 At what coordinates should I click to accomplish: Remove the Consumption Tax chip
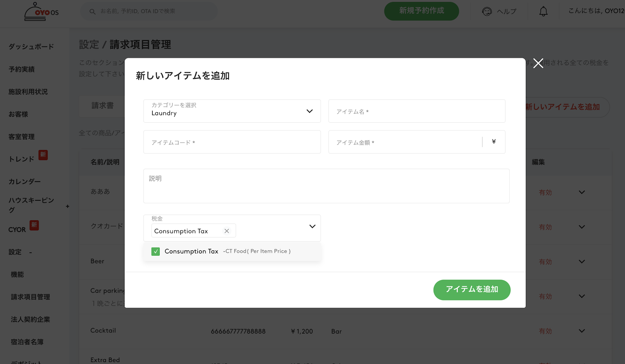click(227, 231)
